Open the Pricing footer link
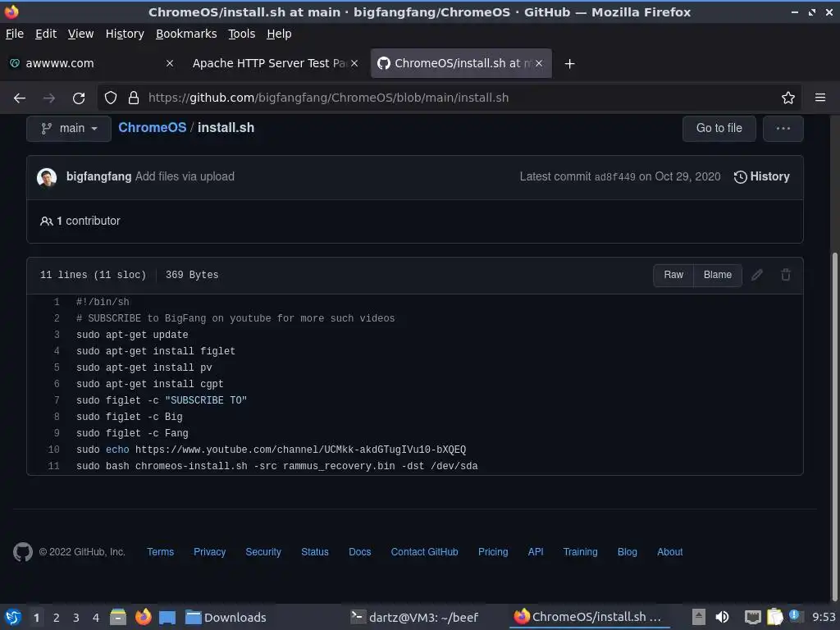840x630 pixels. (x=493, y=552)
